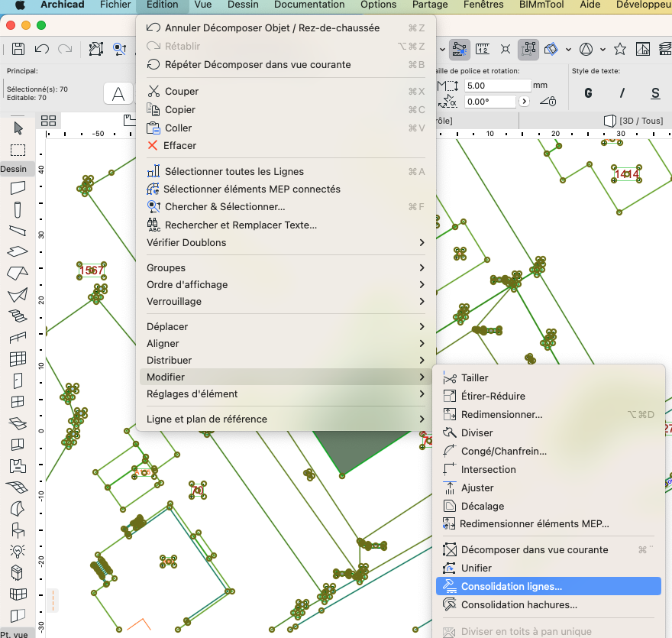Select the Stair tool in toolbox
672x638 pixels.
tap(18, 316)
